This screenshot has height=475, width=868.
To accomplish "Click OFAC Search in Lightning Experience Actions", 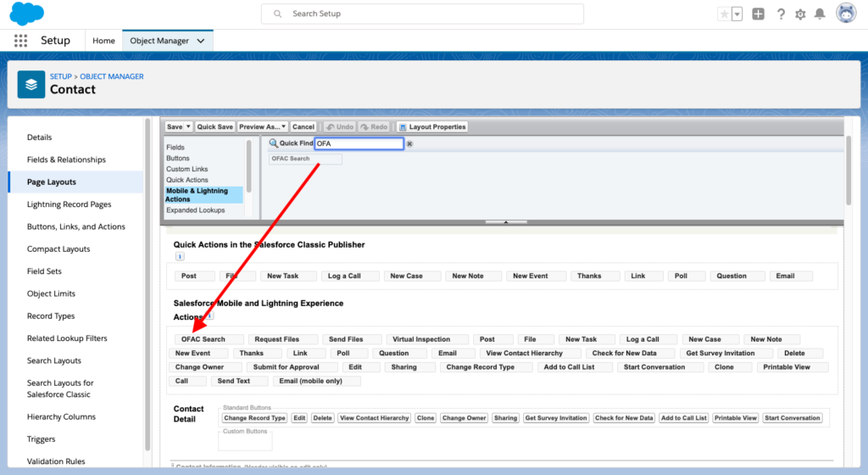I will (x=209, y=339).
